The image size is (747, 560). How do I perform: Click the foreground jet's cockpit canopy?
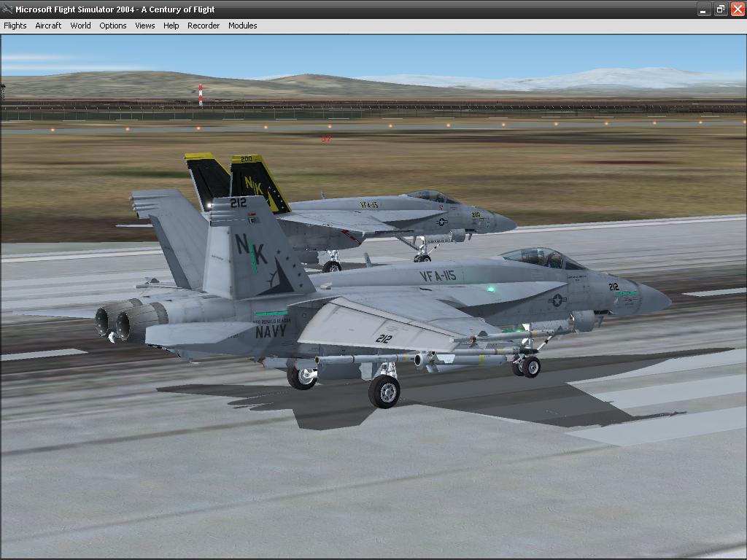tap(541, 257)
